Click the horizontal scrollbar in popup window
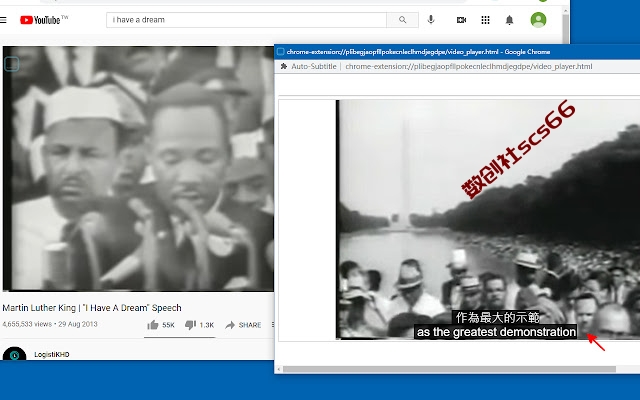Image resolution: width=640 pixels, height=400 pixels. tap(449, 369)
